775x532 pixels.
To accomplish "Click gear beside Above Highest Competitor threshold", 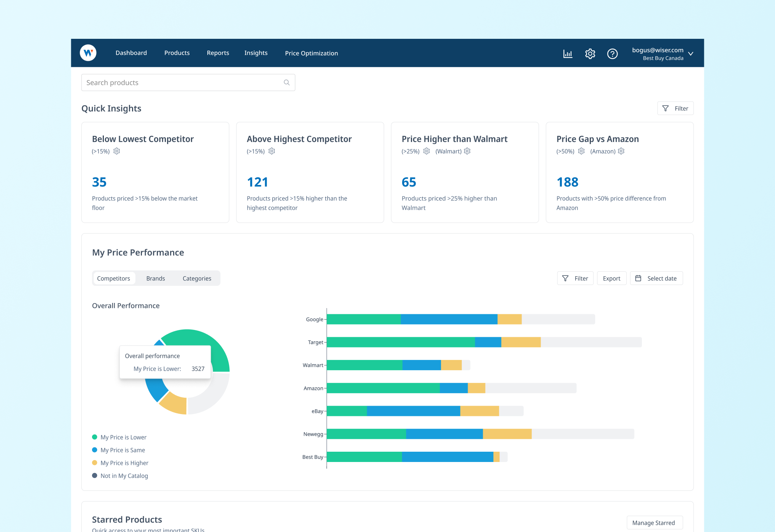I will coord(272,151).
